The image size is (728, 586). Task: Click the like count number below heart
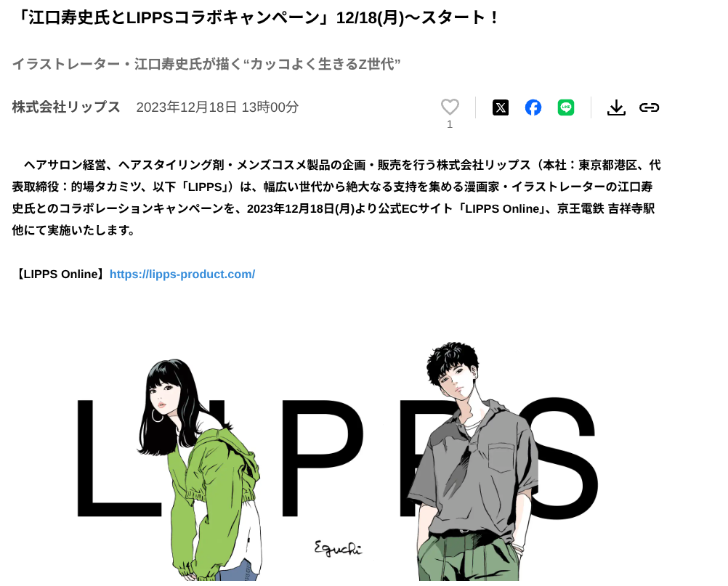450,124
